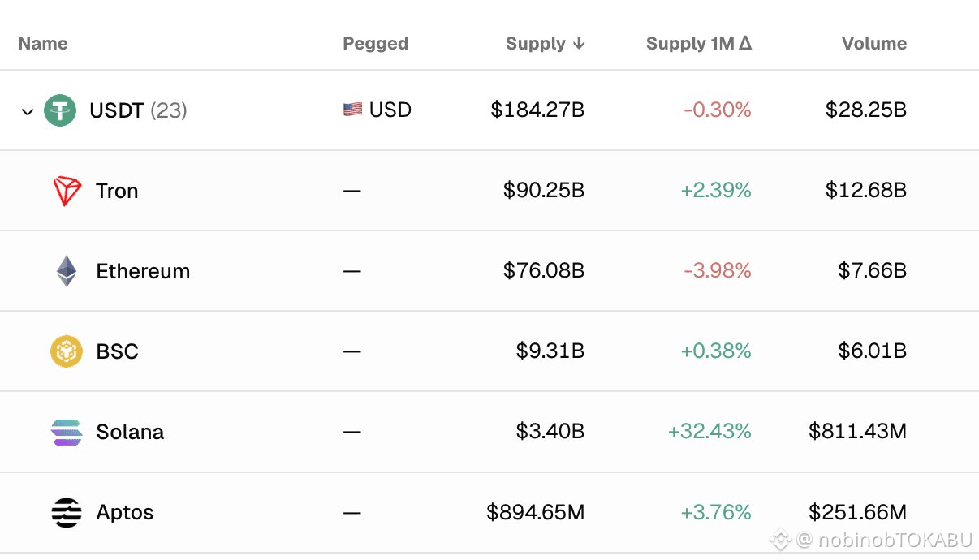Click the Solana striped icon

click(67, 432)
